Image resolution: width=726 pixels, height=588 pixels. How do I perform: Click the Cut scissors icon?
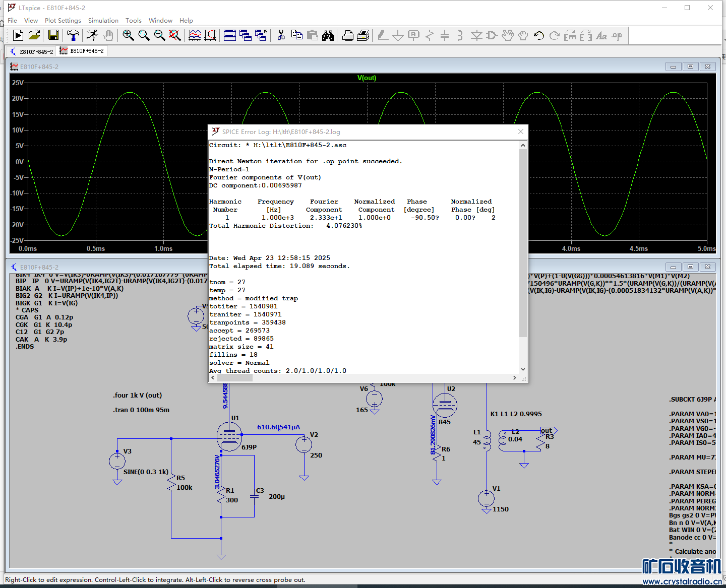coord(281,35)
